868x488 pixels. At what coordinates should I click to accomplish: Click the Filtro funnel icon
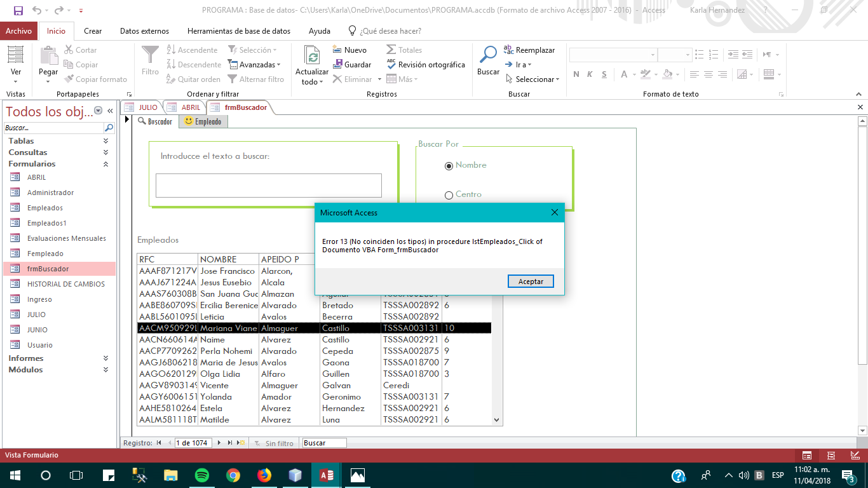151,55
